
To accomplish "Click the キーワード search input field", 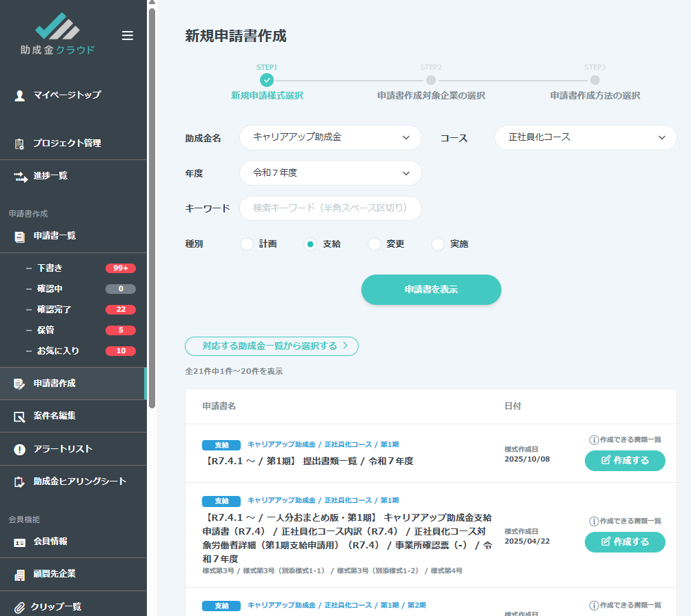I will click(x=330, y=208).
